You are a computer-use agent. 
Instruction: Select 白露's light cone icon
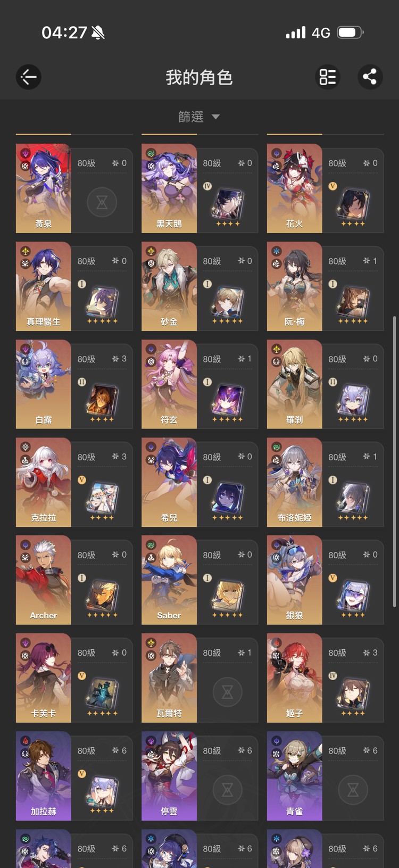click(102, 401)
